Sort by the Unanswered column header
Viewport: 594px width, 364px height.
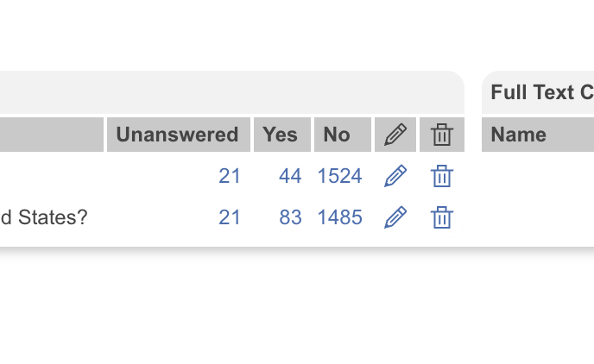[x=177, y=135]
